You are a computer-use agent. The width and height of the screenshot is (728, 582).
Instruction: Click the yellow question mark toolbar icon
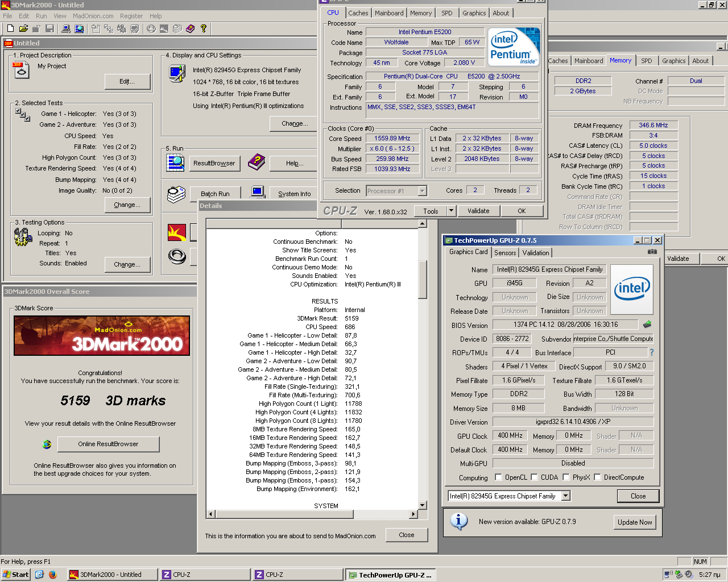(x=204, y=28)
